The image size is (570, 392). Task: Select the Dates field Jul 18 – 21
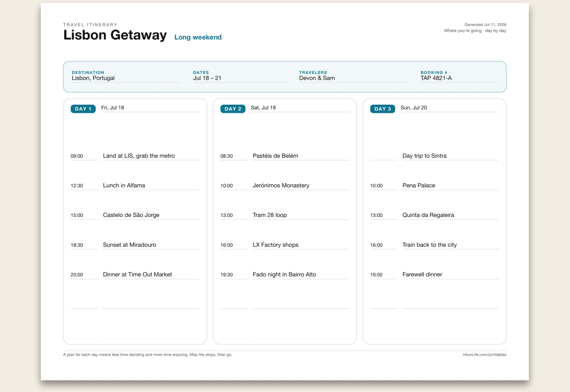tap(239, 78)
